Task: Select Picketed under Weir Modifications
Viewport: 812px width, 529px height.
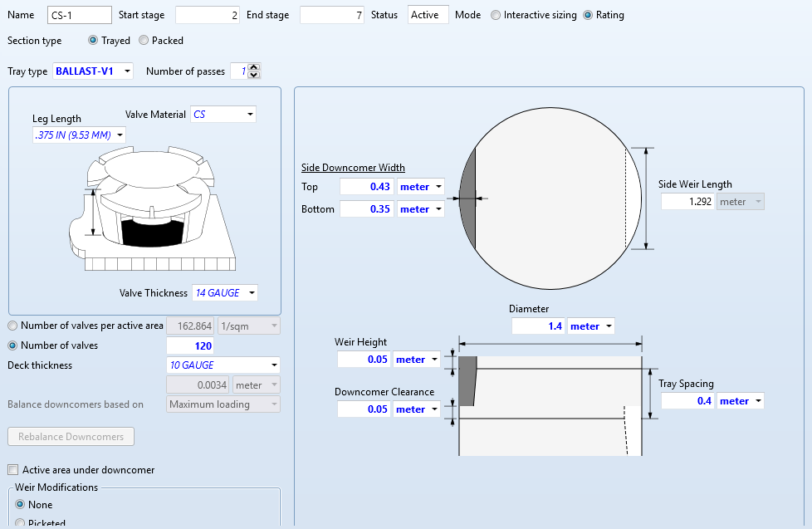Action: pyautogui.click(x=20, y=523)
